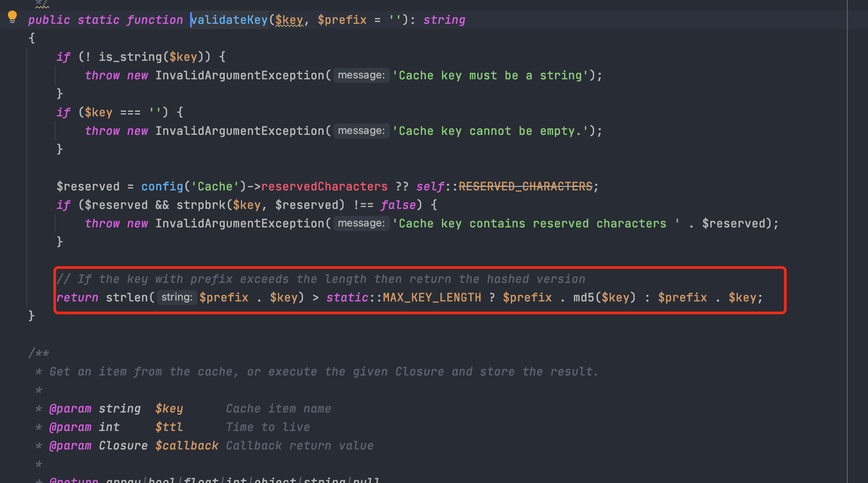Click the strikethrough RESERVED_CHARACTERS constant
Image resolution: width=868 pixels, height=483 pixels.
pyautogui.click(x=525, y=186)
